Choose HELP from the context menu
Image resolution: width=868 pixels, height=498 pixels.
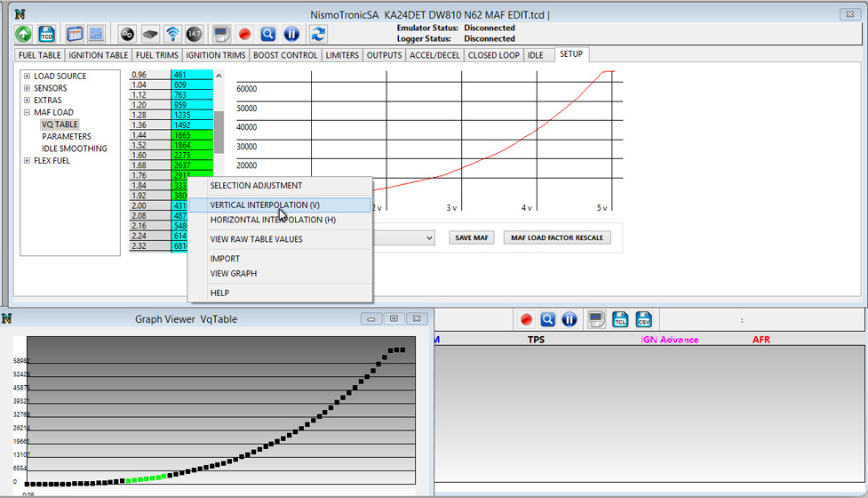[280, 293]
